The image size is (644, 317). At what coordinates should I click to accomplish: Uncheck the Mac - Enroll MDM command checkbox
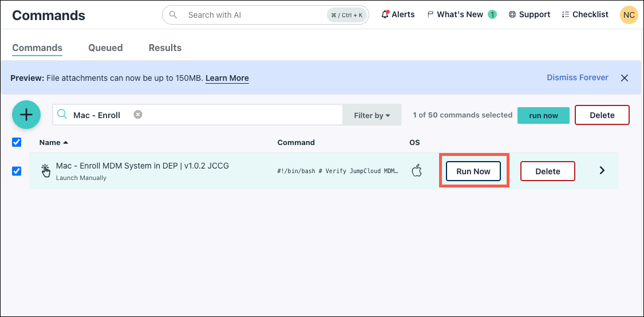point(17,171)
